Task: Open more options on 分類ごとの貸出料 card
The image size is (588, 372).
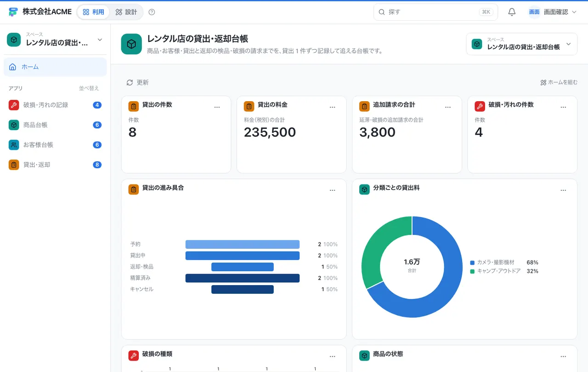Action: click(x=563, y=190)
